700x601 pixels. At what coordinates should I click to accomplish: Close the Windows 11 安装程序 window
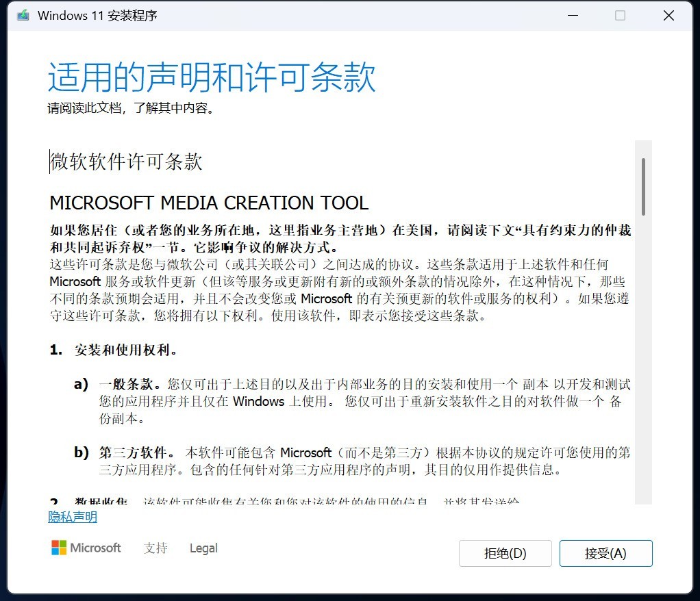pos(668,14)
